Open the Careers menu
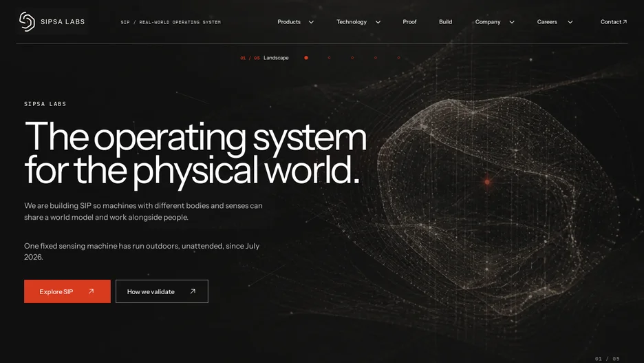The width and height of the screenshot is (644, 363). 547,22
